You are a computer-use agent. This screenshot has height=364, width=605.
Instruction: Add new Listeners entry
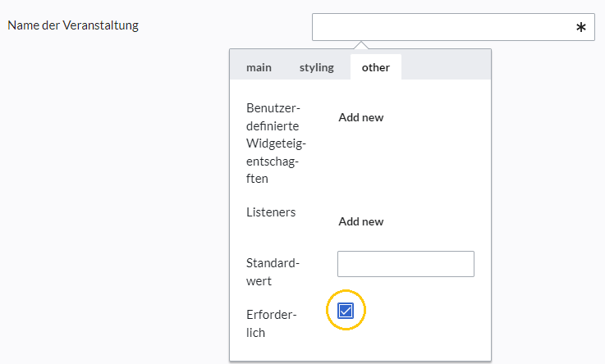point(360,221)
